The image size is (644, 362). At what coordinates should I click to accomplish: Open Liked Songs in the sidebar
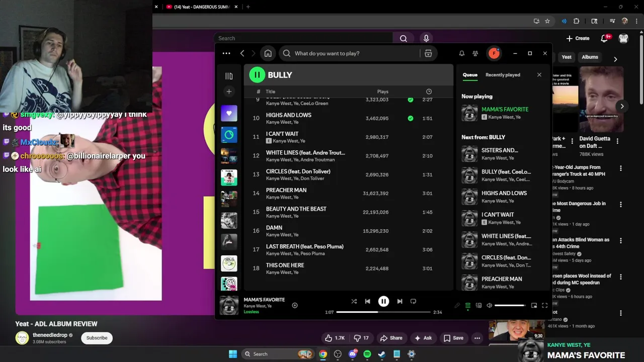tap(229, 113)
